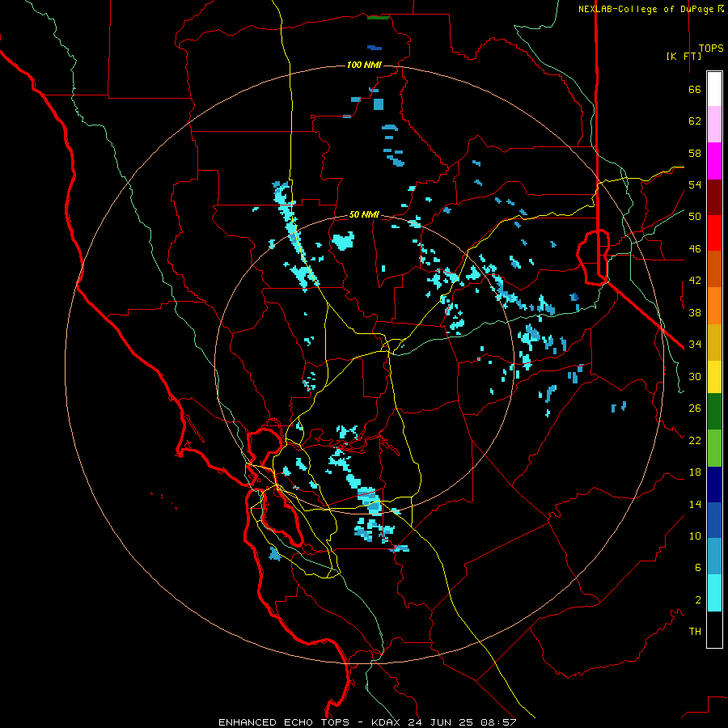Image resolution: width=728 pixels, height=728 pixels.
Task: Click the light pink legend swatch near 62
Action: click(x=714, y=125)
